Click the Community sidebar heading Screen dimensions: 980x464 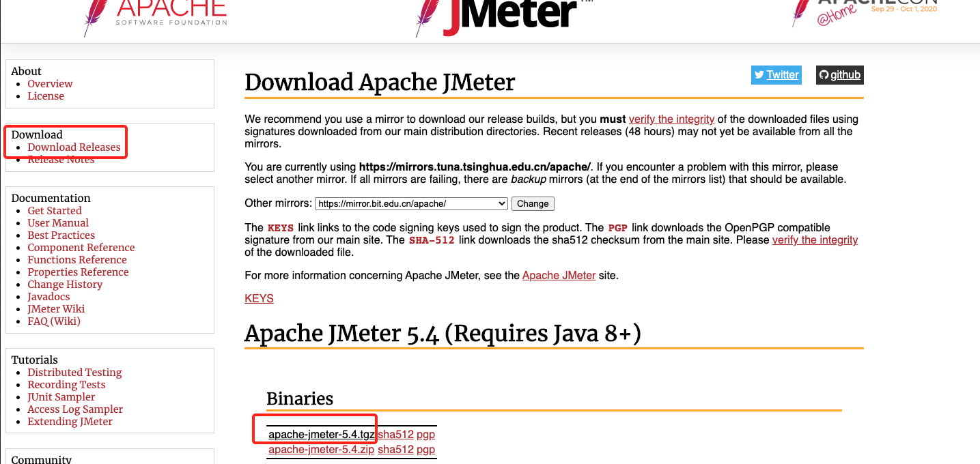point(41,459)
